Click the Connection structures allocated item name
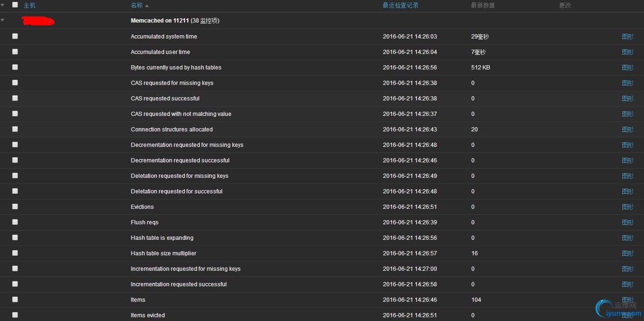Screen dimensions: 644x321 [x=171, y=129]
